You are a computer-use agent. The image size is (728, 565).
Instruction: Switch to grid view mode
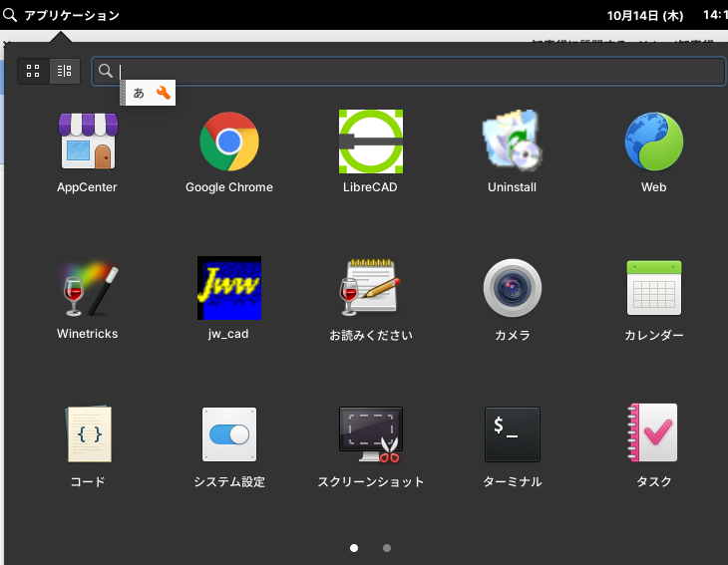33,71
